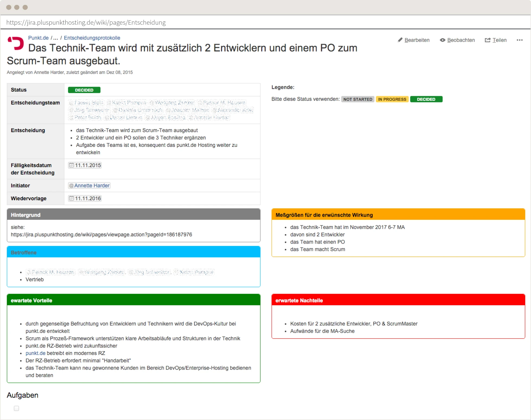Click the Hintergrund panel header
The image size is (531, 420).
pos(134,214)
